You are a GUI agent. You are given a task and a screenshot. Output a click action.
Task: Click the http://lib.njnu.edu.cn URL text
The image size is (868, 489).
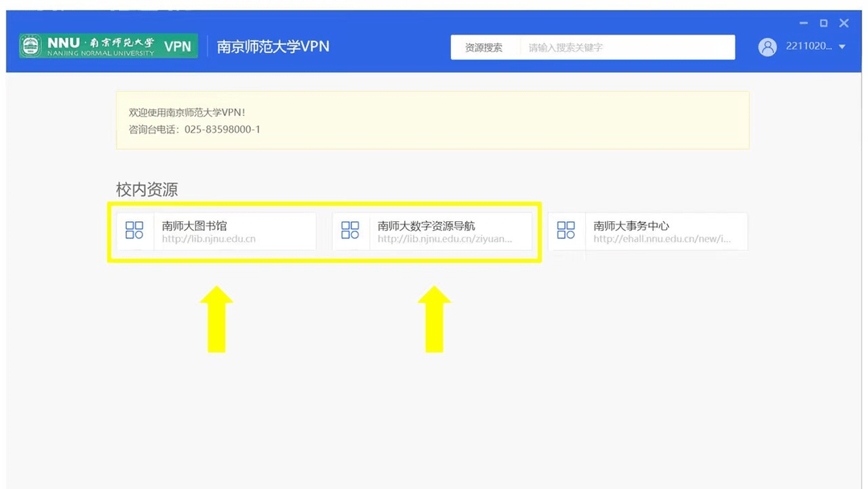coord(209,239)
